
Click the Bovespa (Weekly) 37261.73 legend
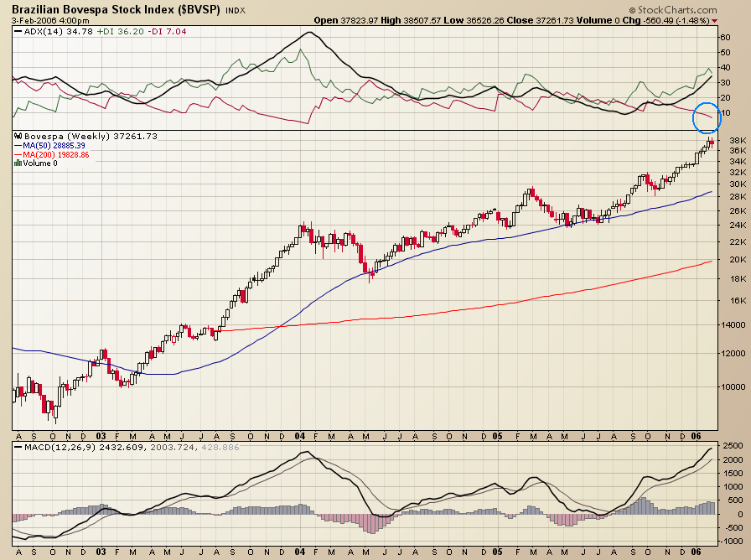coord(91,137)
